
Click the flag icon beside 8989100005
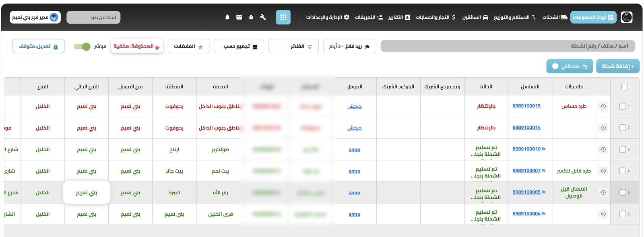(544, 192)
